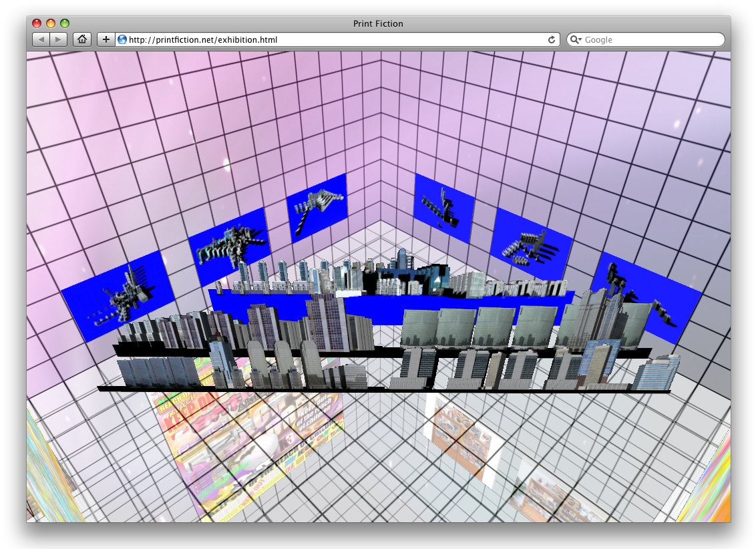Viewport: 756px width, 549px height.
Task: Focus the Google search field
Action: tap(651, 39)
